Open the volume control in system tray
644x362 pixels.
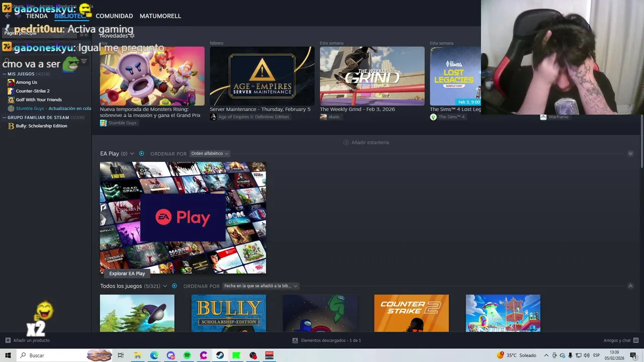click(x=587, y=355)
